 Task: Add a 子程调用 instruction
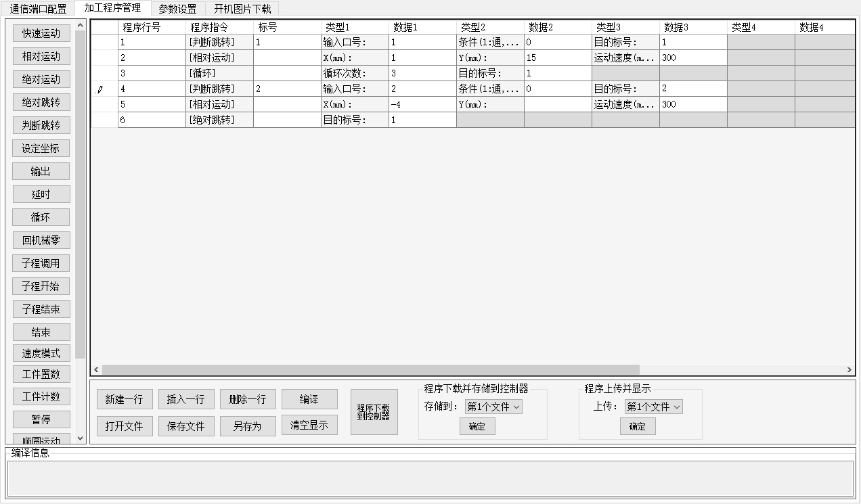click(41, 263)
